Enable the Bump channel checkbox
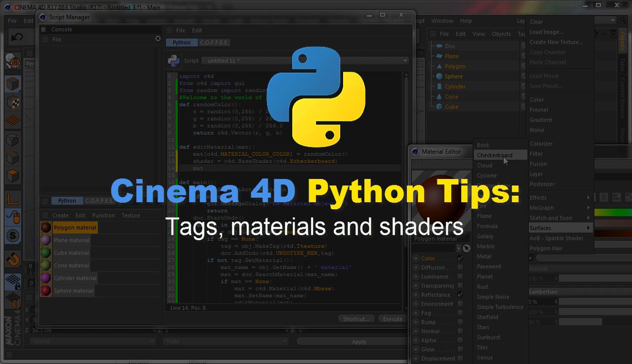The height and width of the screenshot is (364, 632). [460, 322]
